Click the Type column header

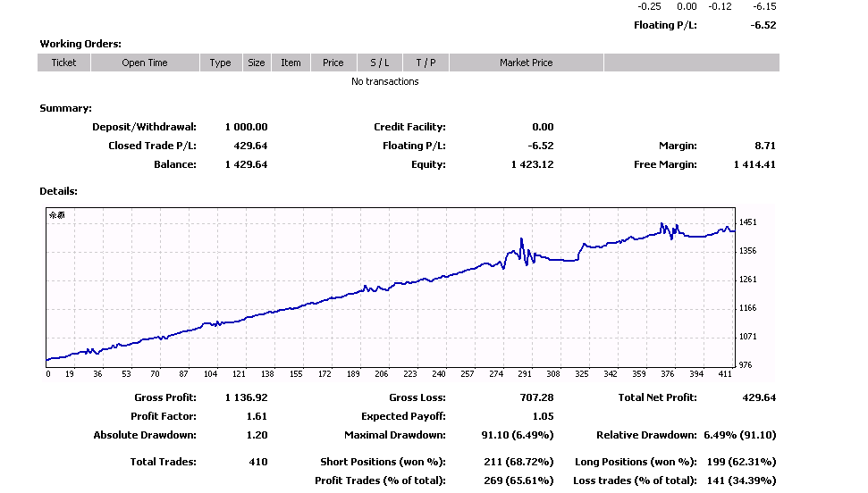pyautogui.click(x=220, y=63)
